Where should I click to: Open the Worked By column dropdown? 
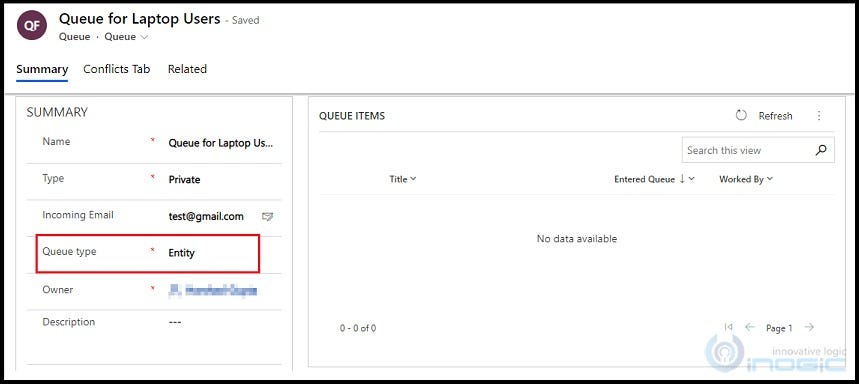[x=770, y=179]
